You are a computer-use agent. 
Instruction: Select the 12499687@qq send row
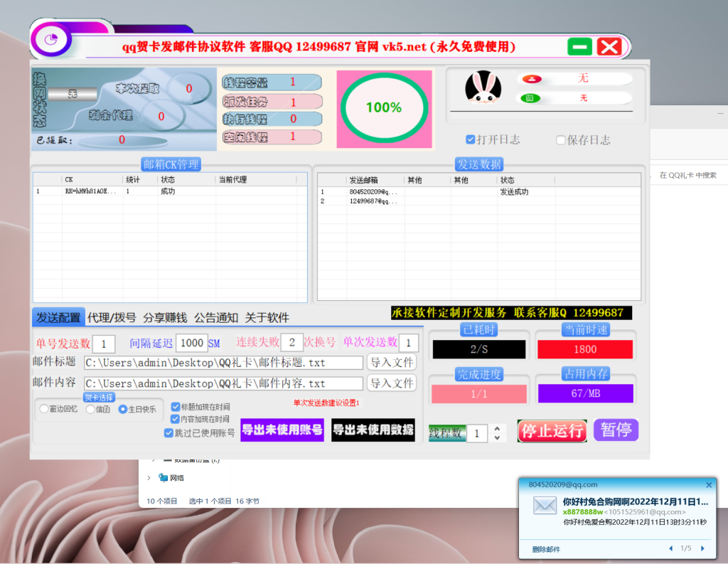coord(478,201)
